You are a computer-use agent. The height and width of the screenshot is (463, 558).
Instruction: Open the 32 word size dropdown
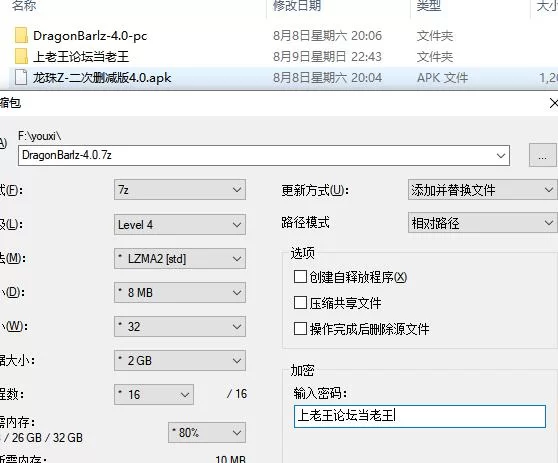(x=180, y=326)
